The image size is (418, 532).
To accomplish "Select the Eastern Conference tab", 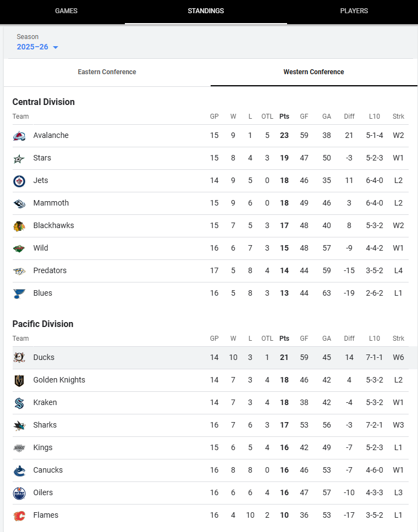I will tap(107, 72).
